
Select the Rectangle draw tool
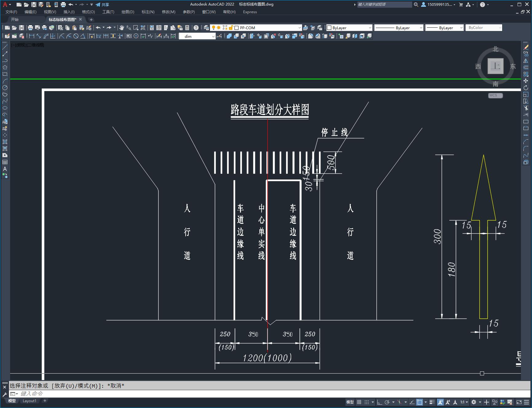pos(5,74)
